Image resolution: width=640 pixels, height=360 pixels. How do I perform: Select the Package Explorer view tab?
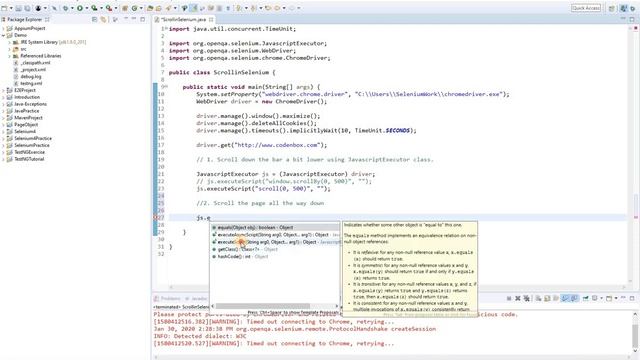pyautogui.click(x=24, y=19)
